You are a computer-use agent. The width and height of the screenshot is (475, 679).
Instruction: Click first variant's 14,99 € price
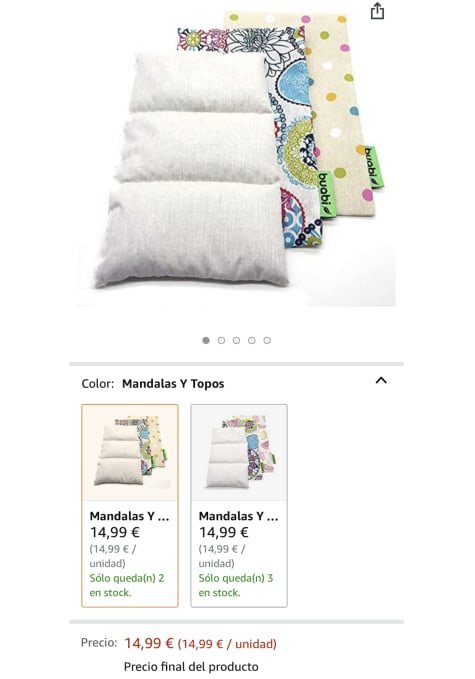(115, 532)
